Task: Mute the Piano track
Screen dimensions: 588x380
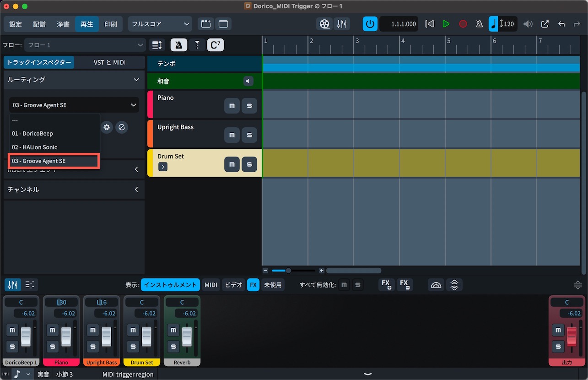Action: pos(232,106)
